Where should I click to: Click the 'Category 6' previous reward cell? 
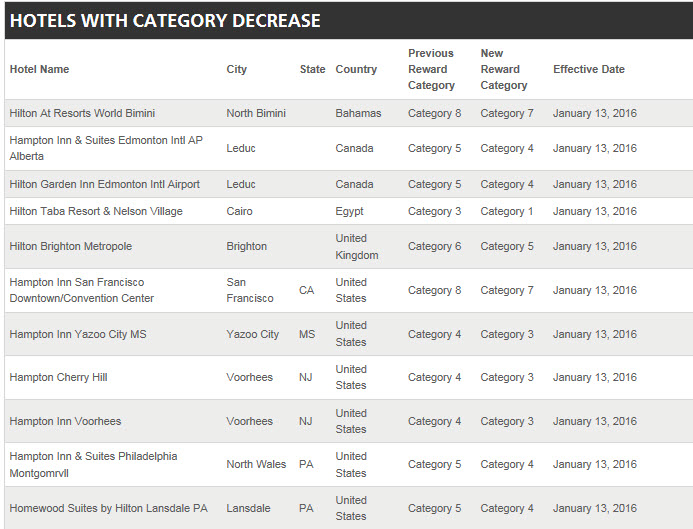pyautogui.click(x=434, y=246)
